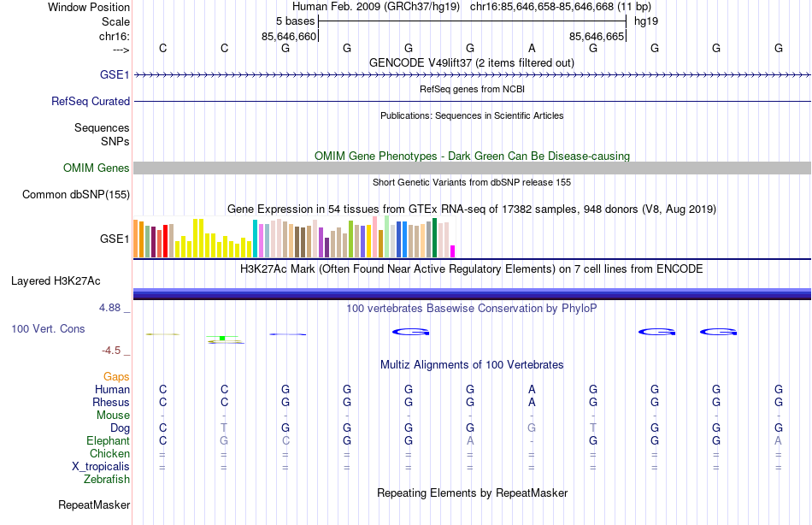Click the chr16: ruler label
Image resolution: width=812 pixels, height=525 pixels.
[114, 36]
